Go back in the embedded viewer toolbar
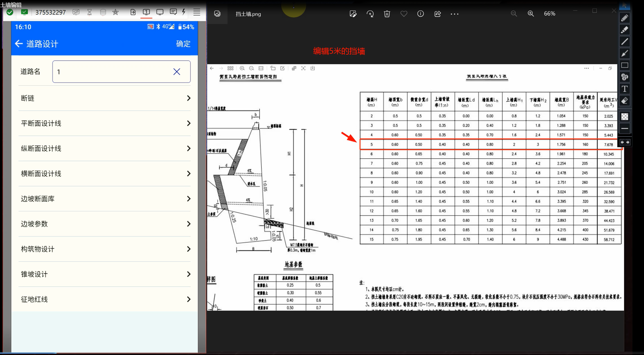This screenshot has width=644, height=355. 212,68
